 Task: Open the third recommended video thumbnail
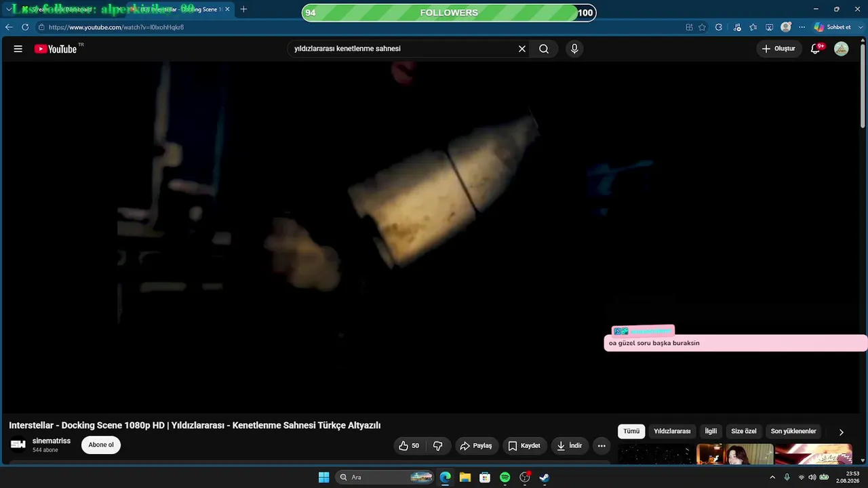(x=814, y=454)
